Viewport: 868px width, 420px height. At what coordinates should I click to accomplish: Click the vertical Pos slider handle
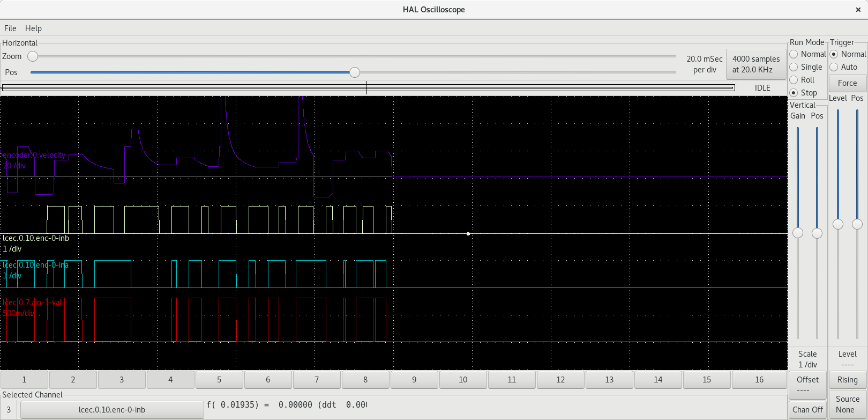coord(817,233)
